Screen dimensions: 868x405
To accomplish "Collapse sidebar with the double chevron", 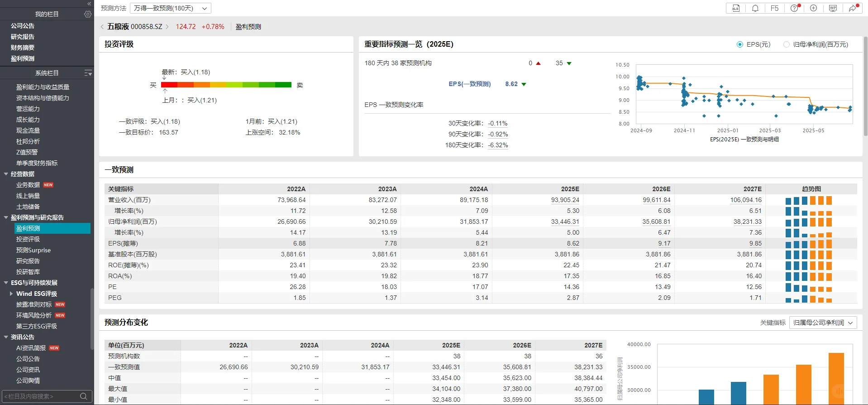I will (x=89, y=3).
